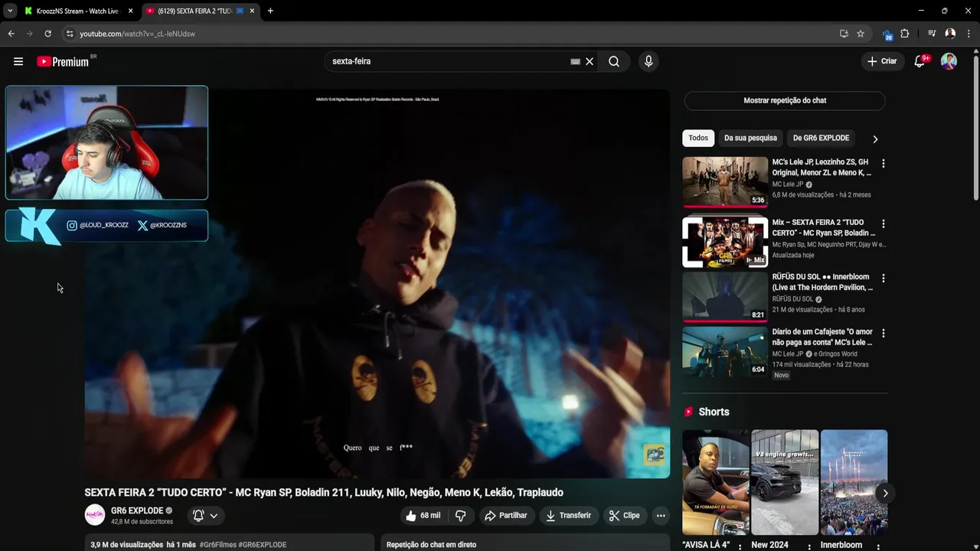Select the Da sua pesquisa chip
This screenshot has height=551, width=980.
coord(750,138)
